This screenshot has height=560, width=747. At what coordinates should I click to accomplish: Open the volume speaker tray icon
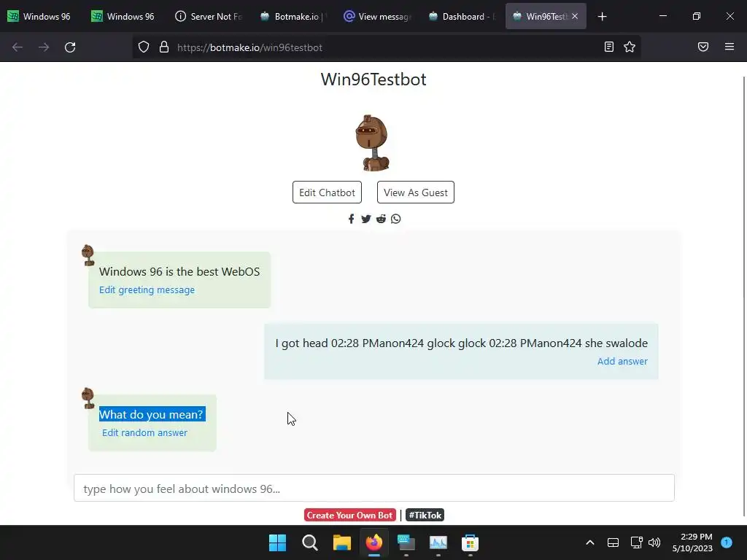tap(654, 542)
